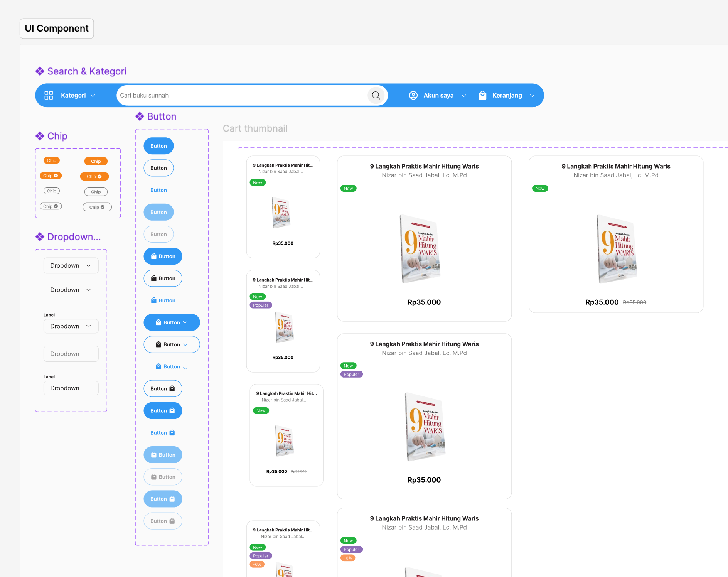The height and width of the screenshot is (577, 728).
Task: Click the user profile icon near Akun saya
Action: pyautogui.click(x=413, y=95)
